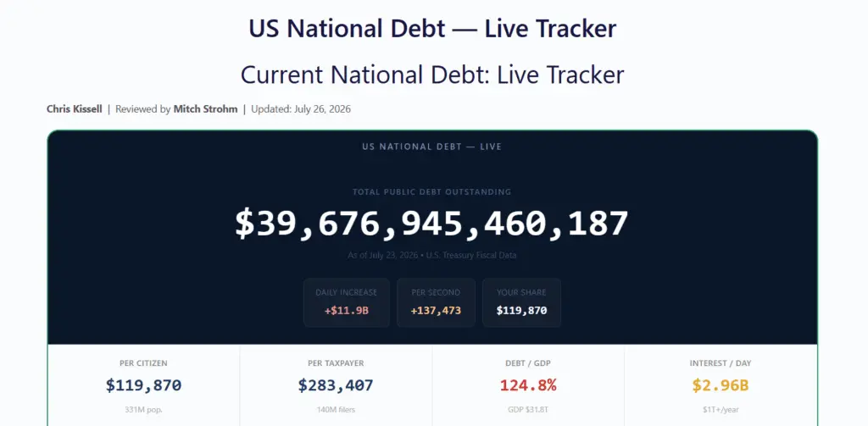The width and height of the screenshot is (868, 426).
Task: Click the $2.96B interest value
Action: pyautogui.click(x=721, y=385)
